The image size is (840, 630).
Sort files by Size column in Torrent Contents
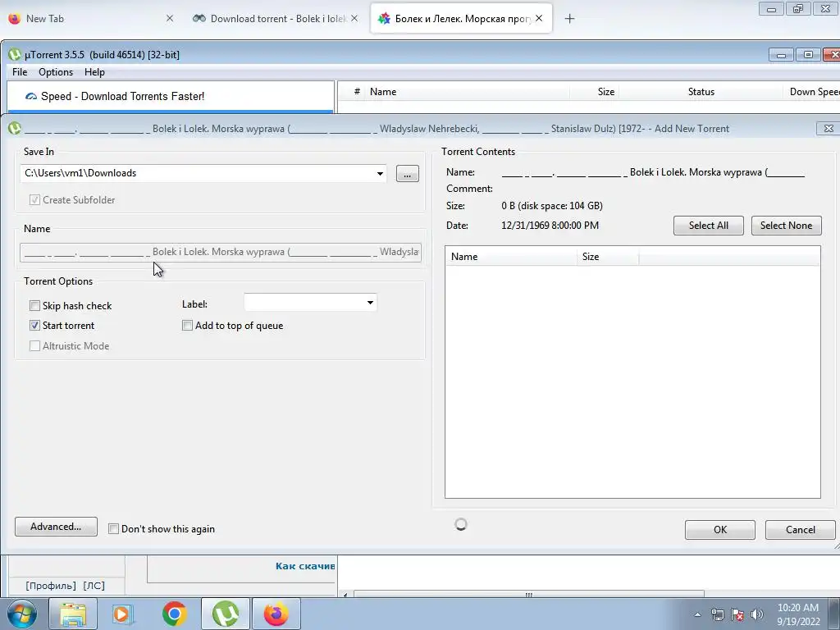[608, 257]
